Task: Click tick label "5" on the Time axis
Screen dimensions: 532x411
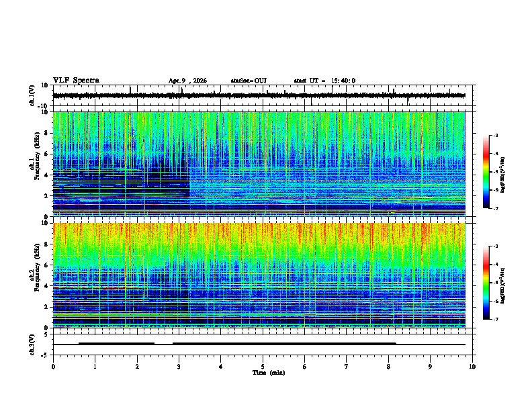Action: 263,367
